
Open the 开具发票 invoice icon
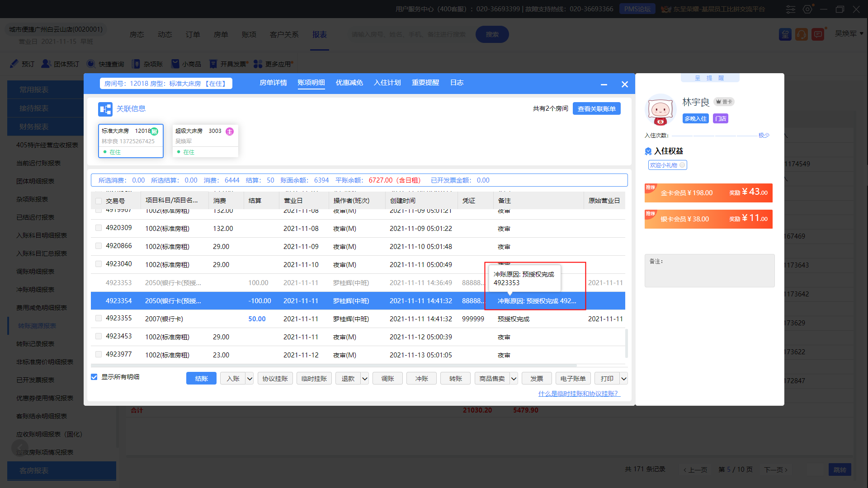(213, 64)
